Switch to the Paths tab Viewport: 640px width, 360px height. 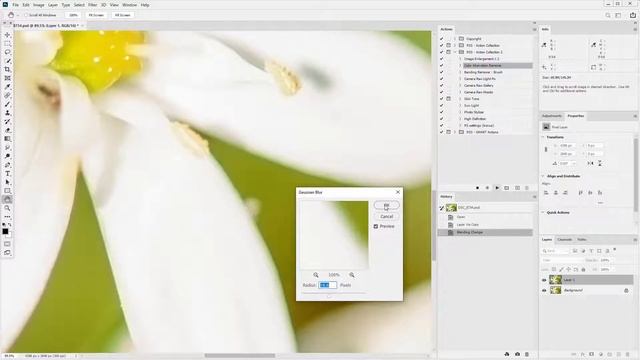tap(582, 240)
